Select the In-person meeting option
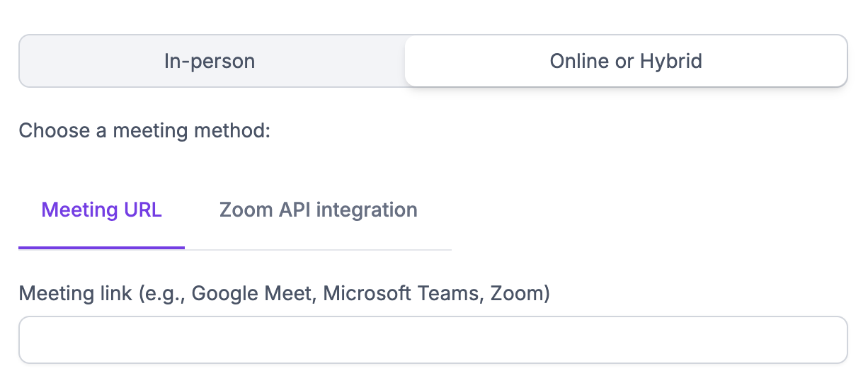Screen dimensions: 868x388 [x=210, y=61]
